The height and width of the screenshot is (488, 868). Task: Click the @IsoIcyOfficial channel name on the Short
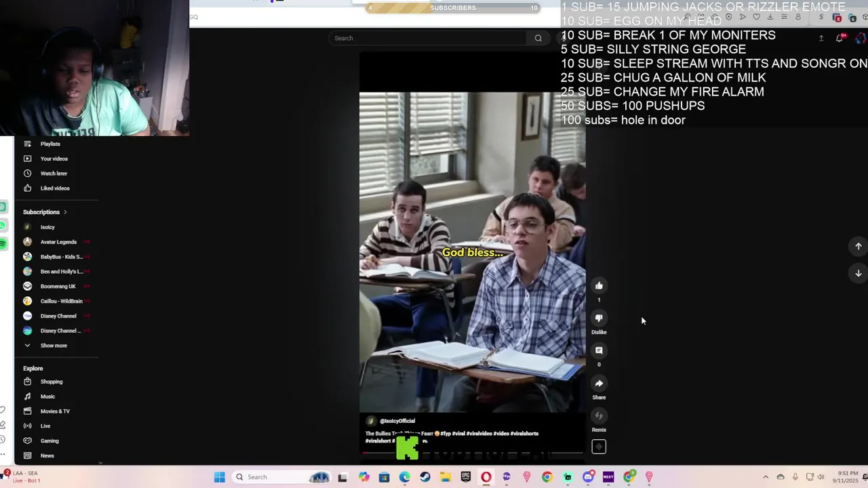tap(397, 421)
